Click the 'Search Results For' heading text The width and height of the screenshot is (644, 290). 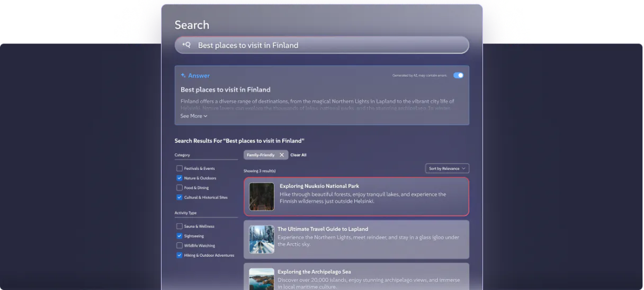(239, 141)
